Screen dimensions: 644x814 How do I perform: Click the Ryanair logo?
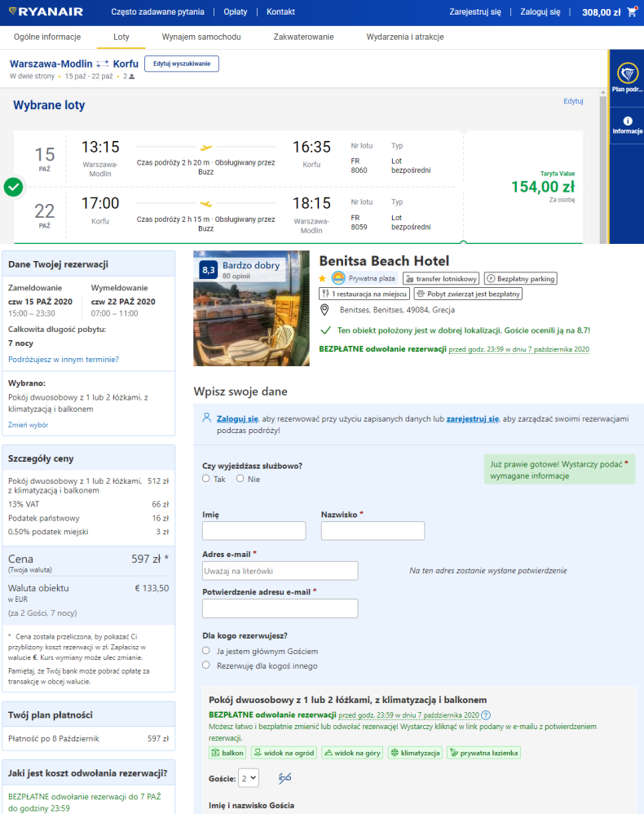coord(46,11)
